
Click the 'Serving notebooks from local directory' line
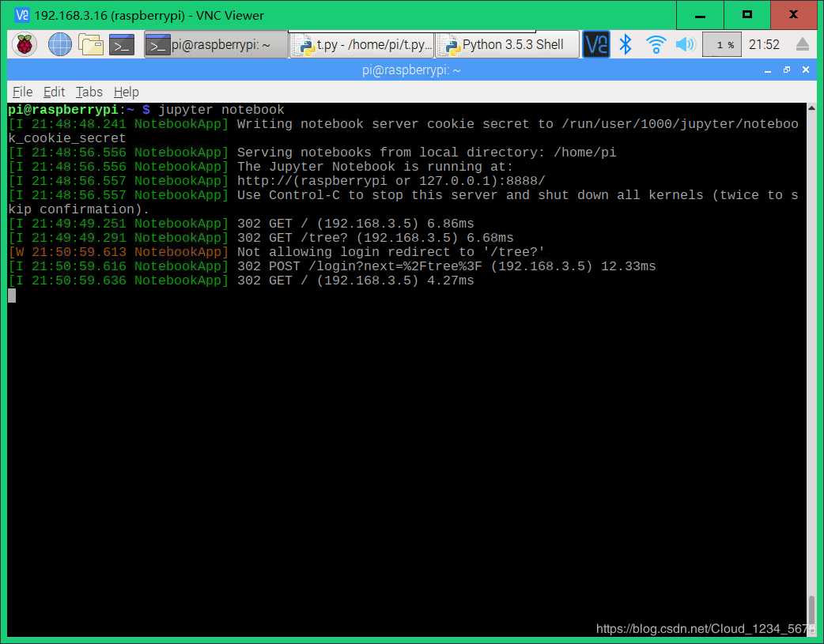coord(312,153)
